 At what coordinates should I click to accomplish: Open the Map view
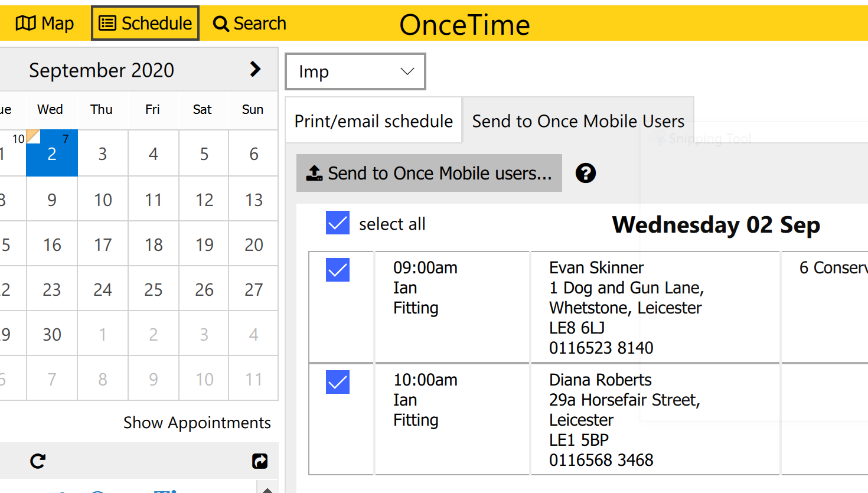click(45, 24)
